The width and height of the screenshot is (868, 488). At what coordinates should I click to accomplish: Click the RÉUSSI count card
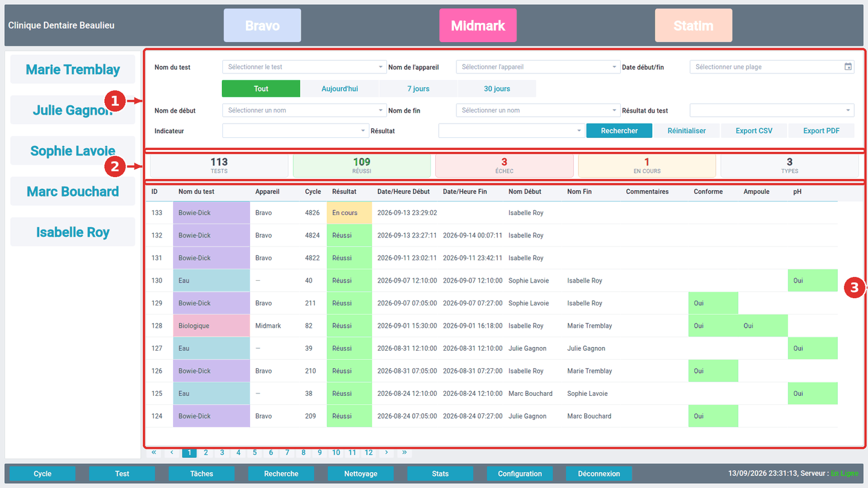pyautogui.click(x=362, y=166)
